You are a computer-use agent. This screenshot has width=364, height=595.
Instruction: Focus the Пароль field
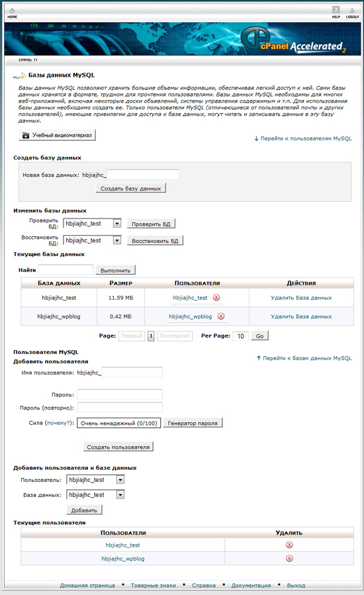tap(120, 394)
